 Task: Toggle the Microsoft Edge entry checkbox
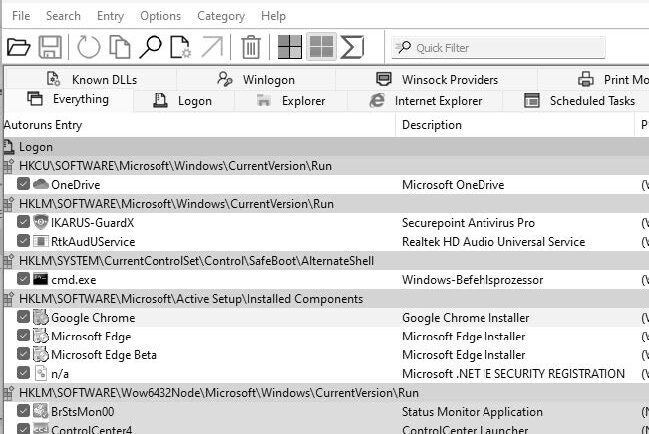tap(23, 335)
